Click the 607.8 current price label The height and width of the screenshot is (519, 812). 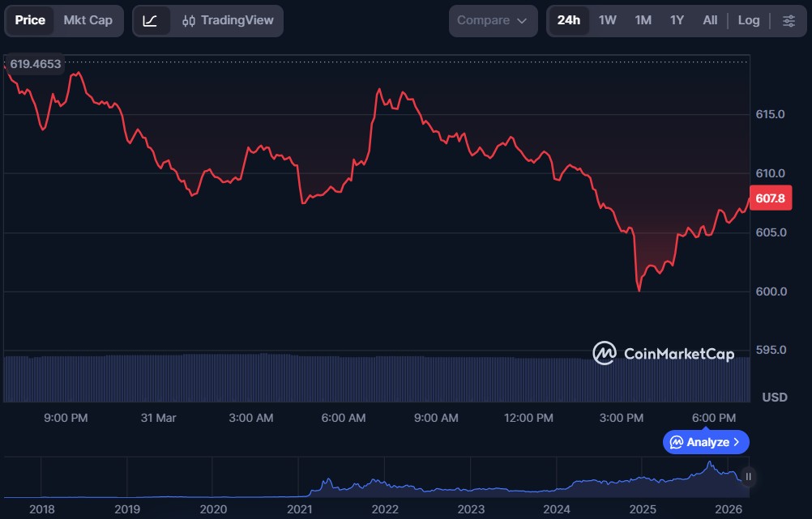tap(769, 198)
